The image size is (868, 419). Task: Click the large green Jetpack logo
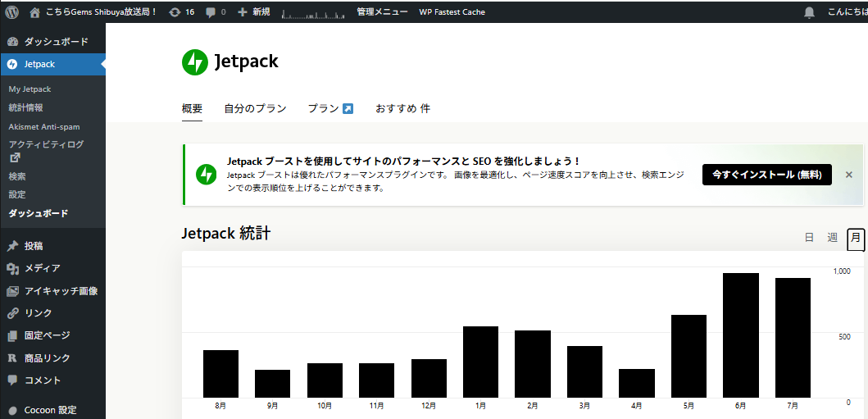pyautogui.click(x=194, y=62)
